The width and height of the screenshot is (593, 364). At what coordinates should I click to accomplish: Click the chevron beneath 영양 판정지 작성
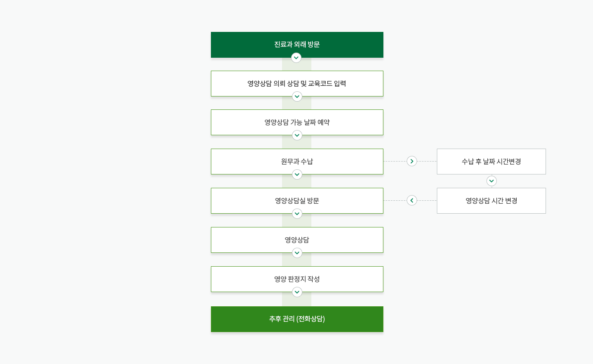297,292
